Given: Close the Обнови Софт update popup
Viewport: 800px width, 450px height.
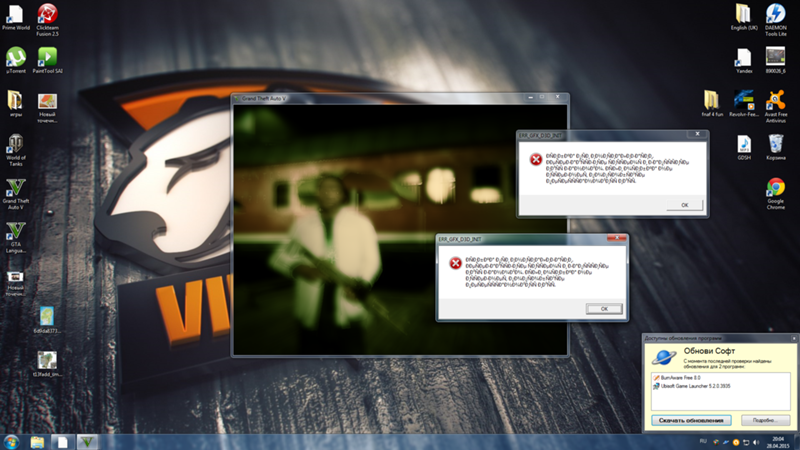Looking at the screenshot, I should pyautogui.click(x=794, y=338).
